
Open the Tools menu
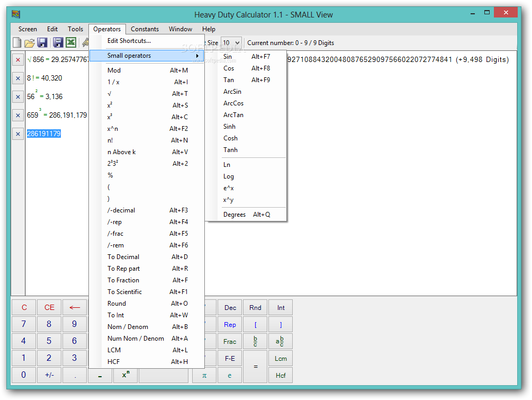coord(75,29)
